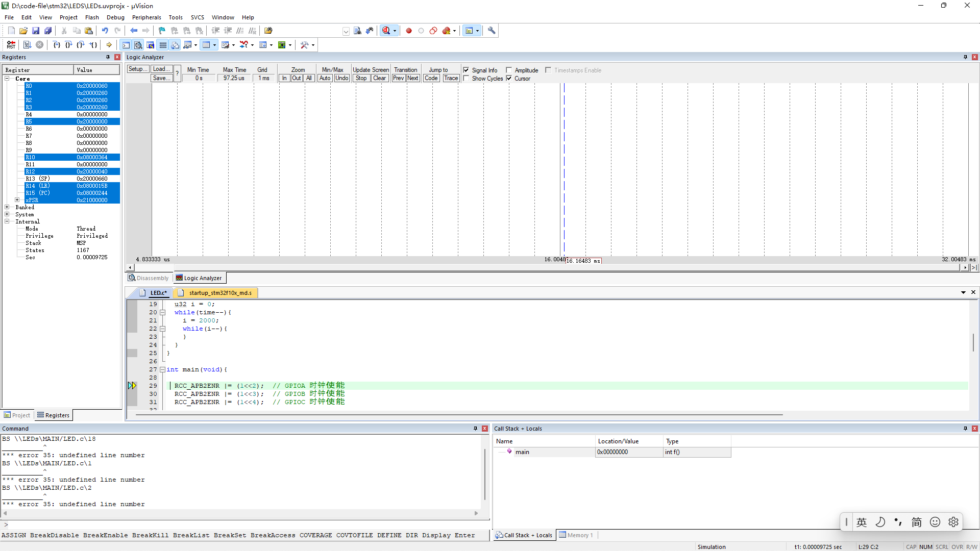Open the Peripherals menu
The height and width of the screenshot is (551, 980).
coord(146,17)
